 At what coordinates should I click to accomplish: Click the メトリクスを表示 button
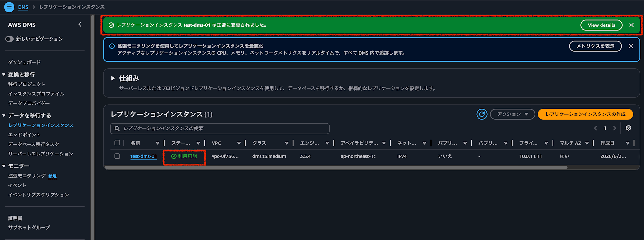[x=595, y=46]
